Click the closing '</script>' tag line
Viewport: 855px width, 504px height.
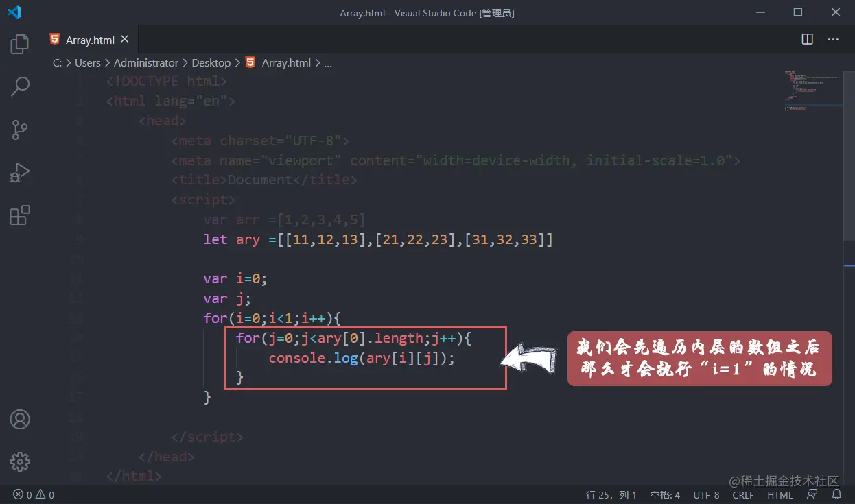[207, 436]
